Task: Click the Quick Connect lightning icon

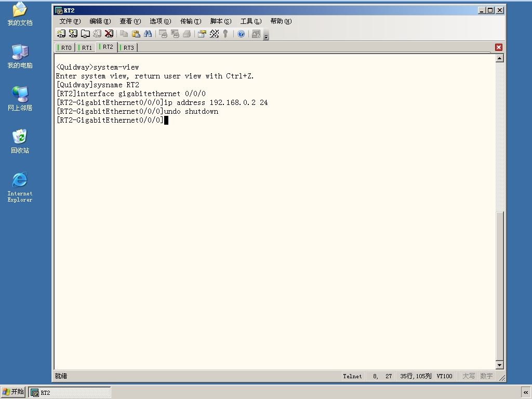Action: (x=73, y=34)
